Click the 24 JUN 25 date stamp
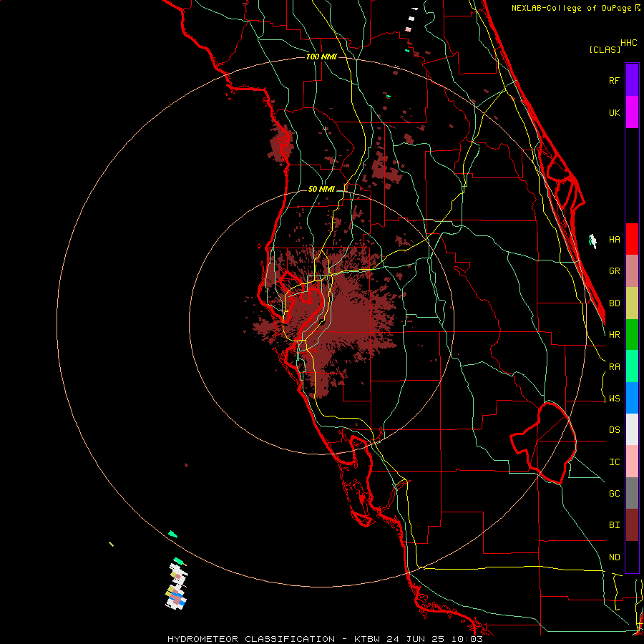Screen dimensions: 644x644 tap(416, 639)
